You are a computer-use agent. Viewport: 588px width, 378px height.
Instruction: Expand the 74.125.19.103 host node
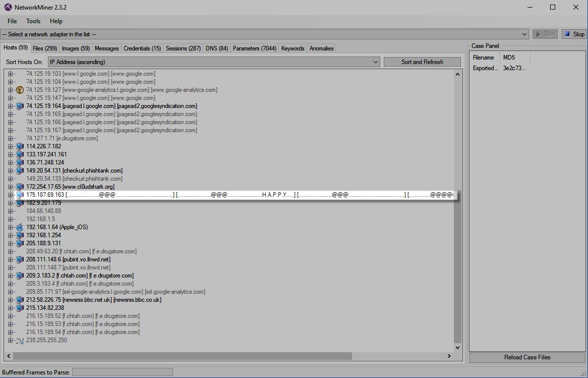[10, 74]
